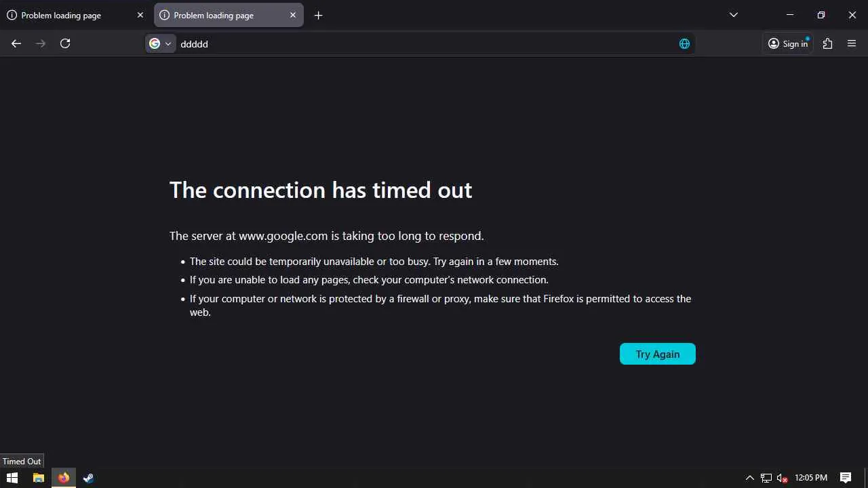
Task: Click the Try Again button
Action: [657, 354]
